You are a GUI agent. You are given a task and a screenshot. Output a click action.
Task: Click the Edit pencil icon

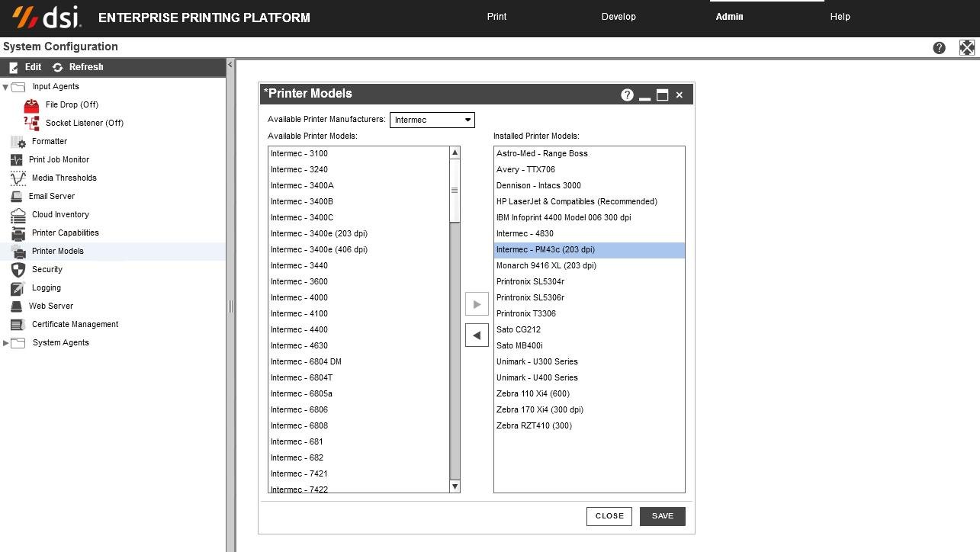(x=13, y=67)
